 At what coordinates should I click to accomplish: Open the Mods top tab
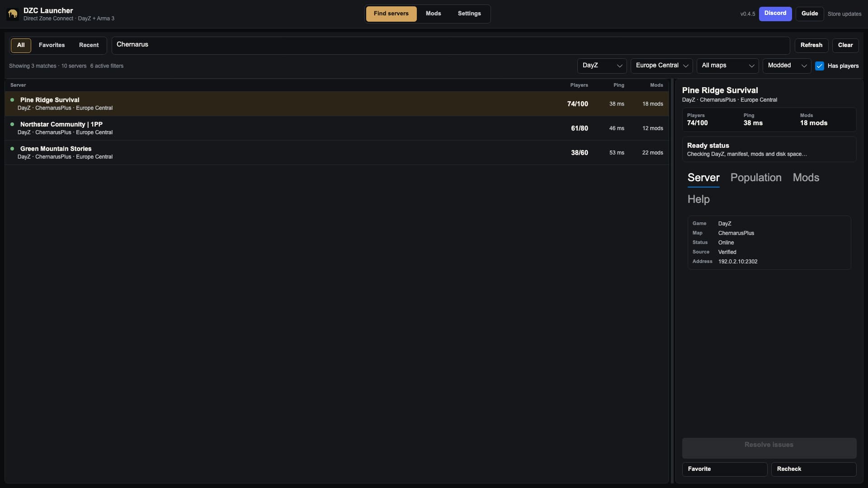click(x=433, y=14)
